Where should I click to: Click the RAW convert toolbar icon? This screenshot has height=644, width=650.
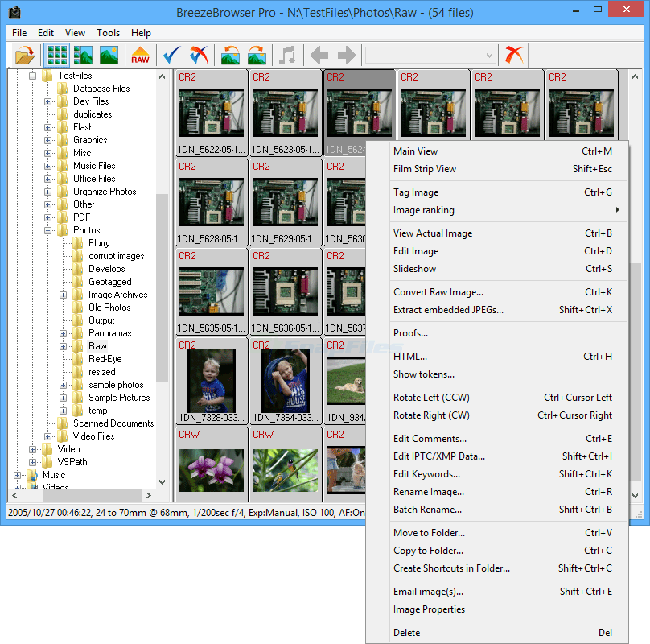pos(140,55)
